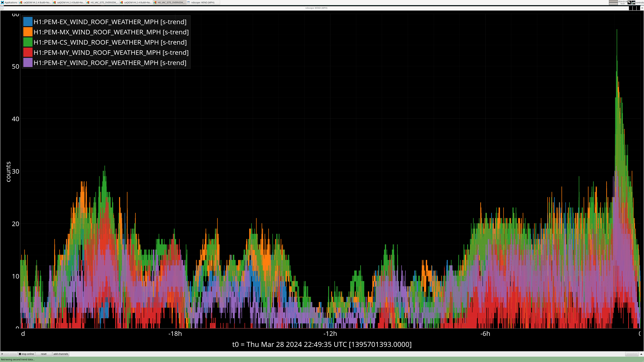Select the upper workspace in the switcher

pos(613,1)
